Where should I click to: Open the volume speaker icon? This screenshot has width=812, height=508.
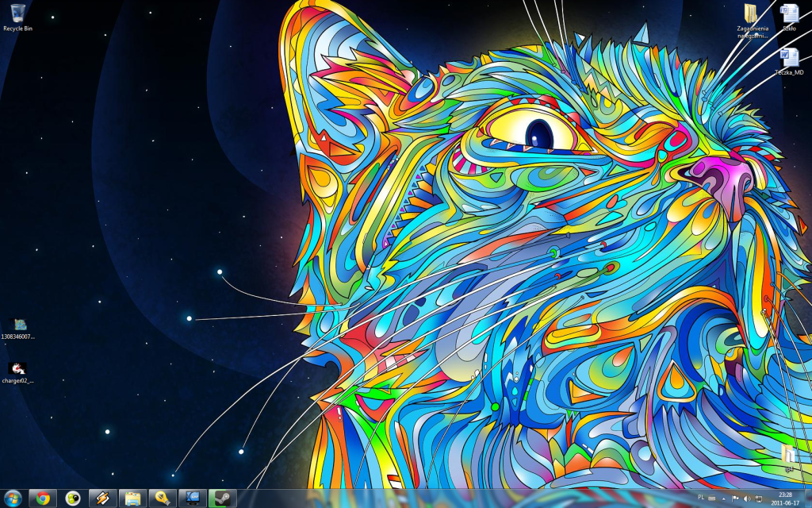747,498
